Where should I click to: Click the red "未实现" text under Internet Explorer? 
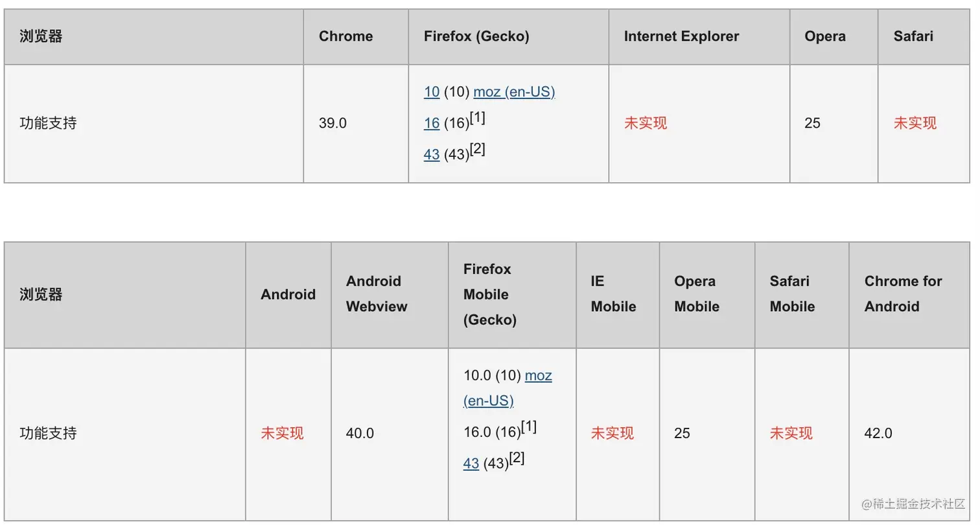(x=646, y=123)
